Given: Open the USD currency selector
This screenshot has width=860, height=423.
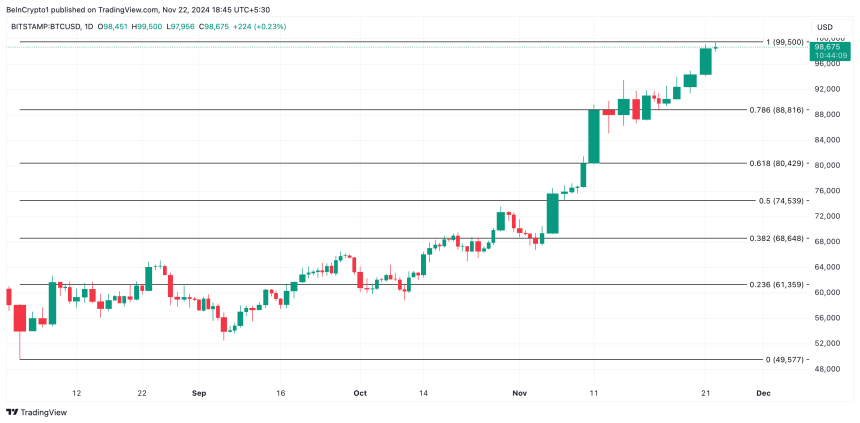Looking at the screenshot, I should [x=825, y=26].
